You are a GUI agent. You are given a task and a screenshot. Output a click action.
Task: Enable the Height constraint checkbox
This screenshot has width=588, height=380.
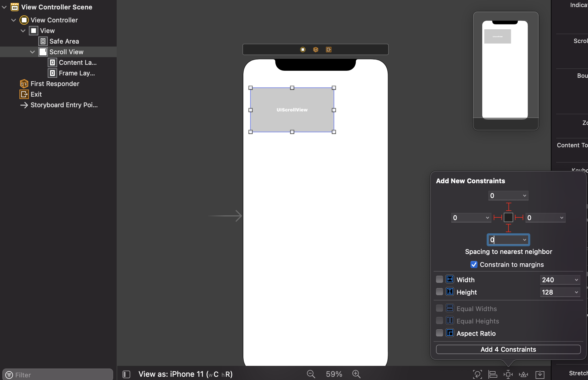pyautogui.click(x=439, y=292)
